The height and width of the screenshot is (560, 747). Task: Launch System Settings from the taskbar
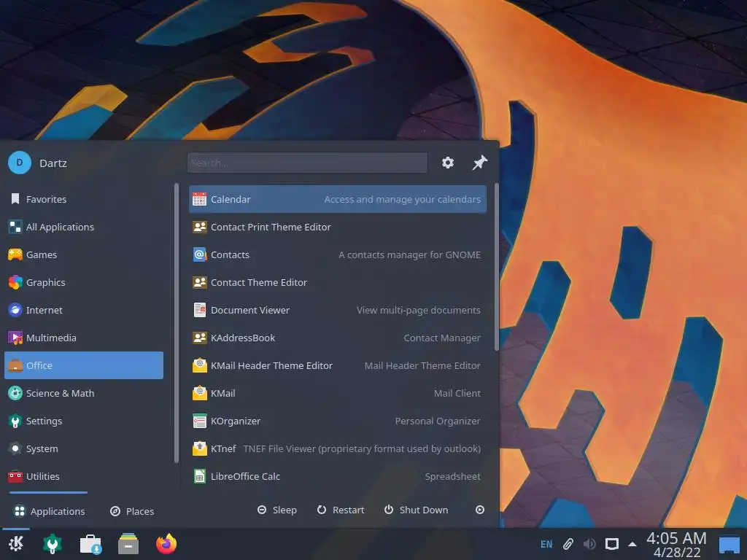(x=53, y=543)
